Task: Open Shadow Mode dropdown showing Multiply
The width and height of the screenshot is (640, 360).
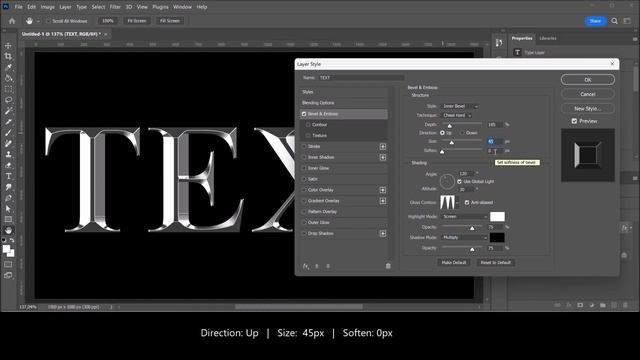Action: tap(464, 238)
